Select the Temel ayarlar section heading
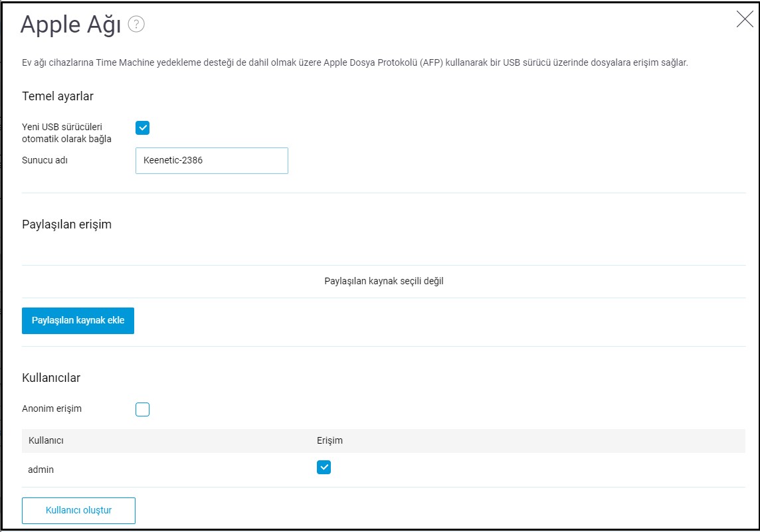Screen dimensions: 760x532 point(58,96)
